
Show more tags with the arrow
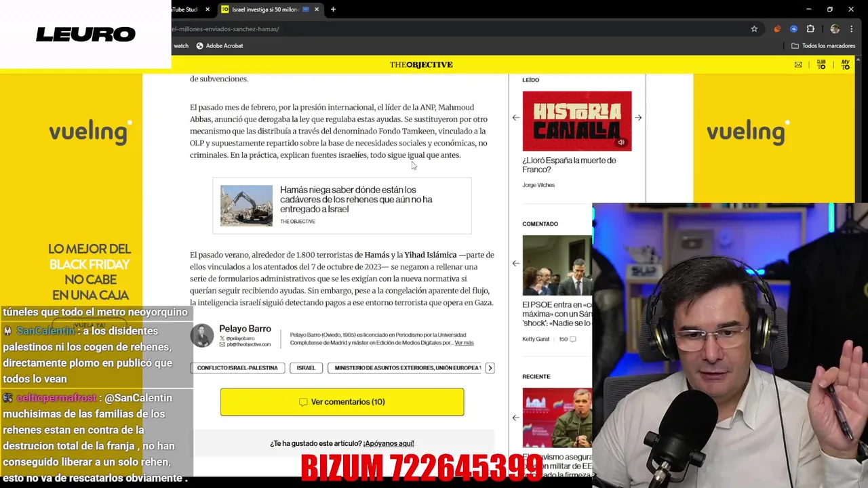click(x=490, y=368)
